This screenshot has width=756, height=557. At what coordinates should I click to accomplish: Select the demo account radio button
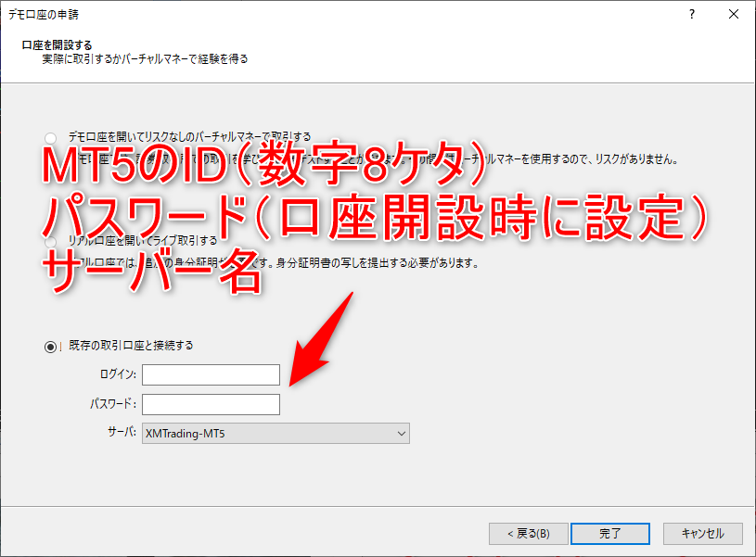pyautogui.click(x=51, y=138)
